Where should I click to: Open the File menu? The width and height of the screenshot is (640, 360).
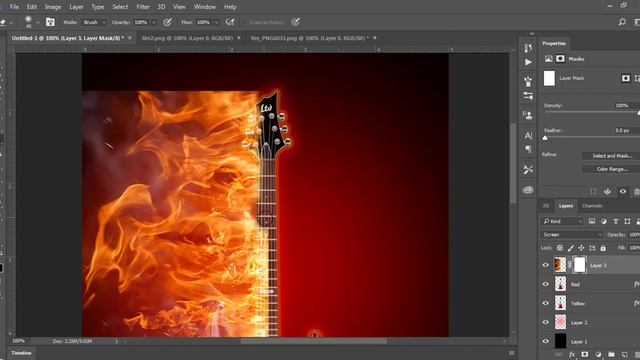(14, 7)
